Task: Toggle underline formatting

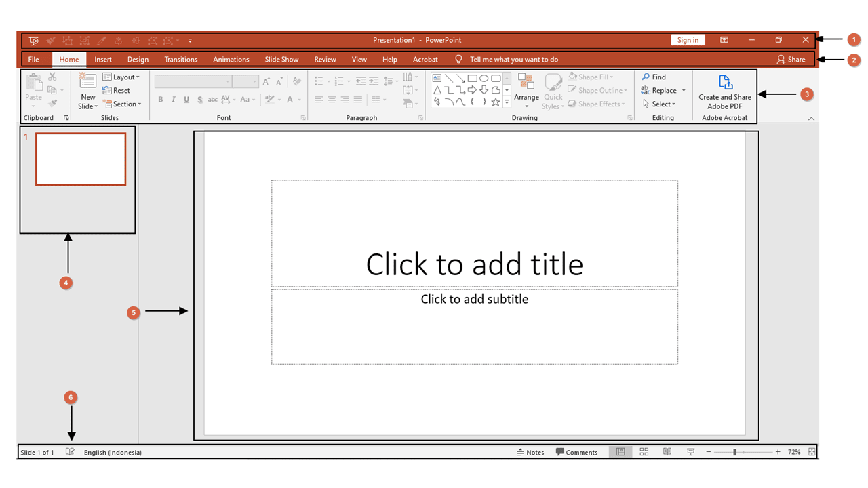Action: (186, 99)
